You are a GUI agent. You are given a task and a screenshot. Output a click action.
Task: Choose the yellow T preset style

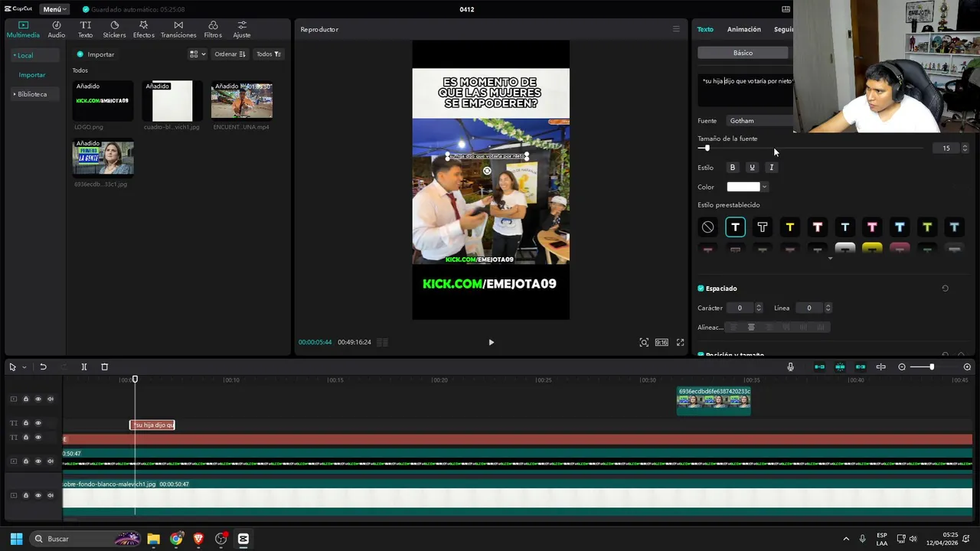point(790,227)
